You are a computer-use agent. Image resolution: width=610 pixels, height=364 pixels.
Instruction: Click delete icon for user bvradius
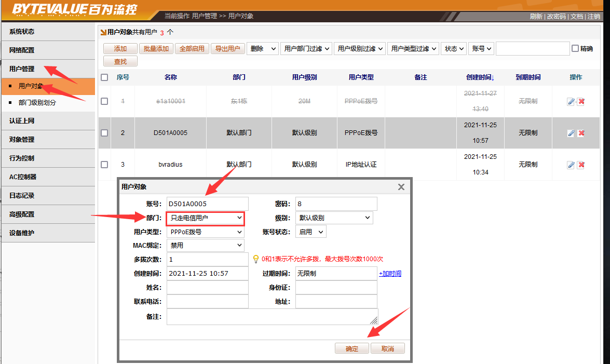click(x=581, y=165)
